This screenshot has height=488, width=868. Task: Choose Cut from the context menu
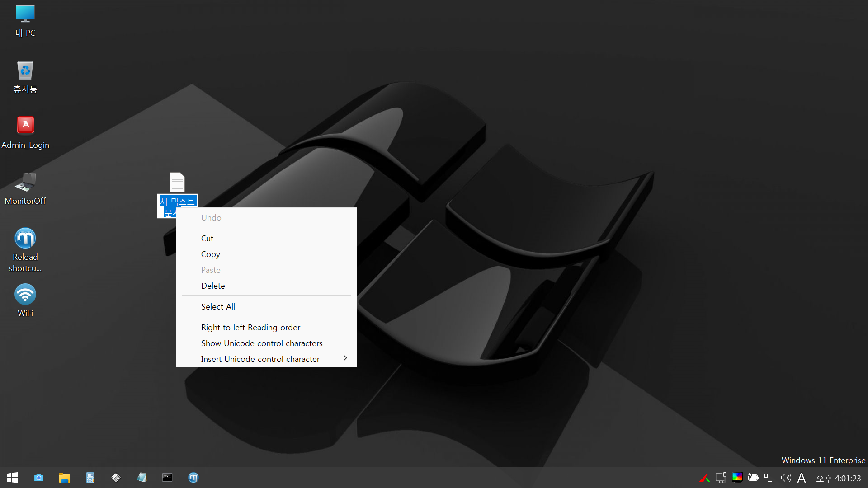point(207,238)
